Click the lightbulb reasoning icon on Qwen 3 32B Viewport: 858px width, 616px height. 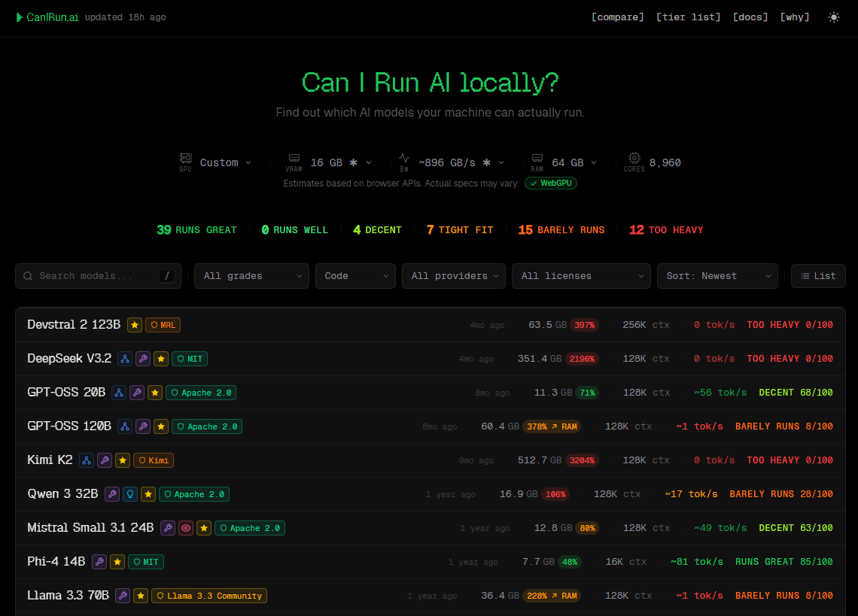click(130, 495)
